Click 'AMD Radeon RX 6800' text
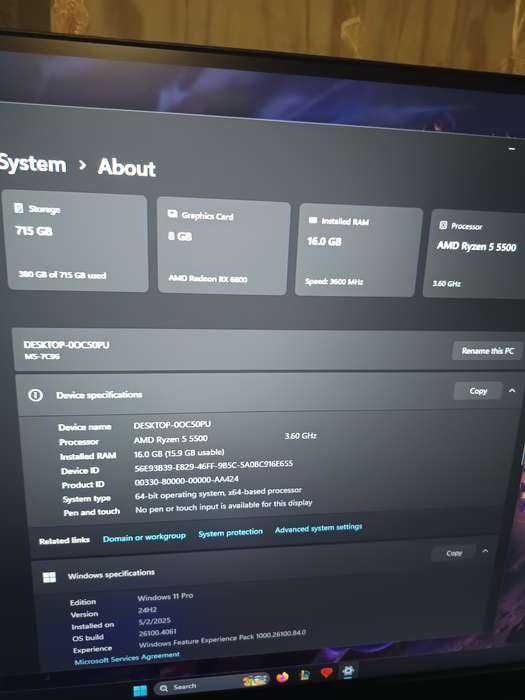525x700 pixels. 208,278
